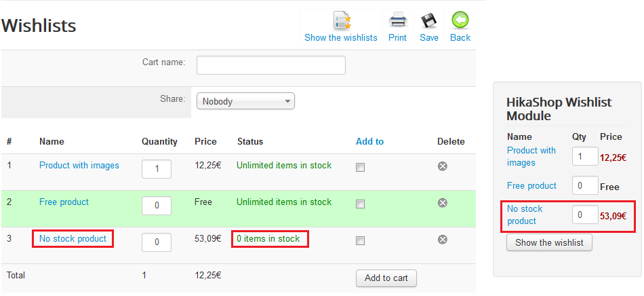Open the Share dropdown set to Nobody

(245, 101)
